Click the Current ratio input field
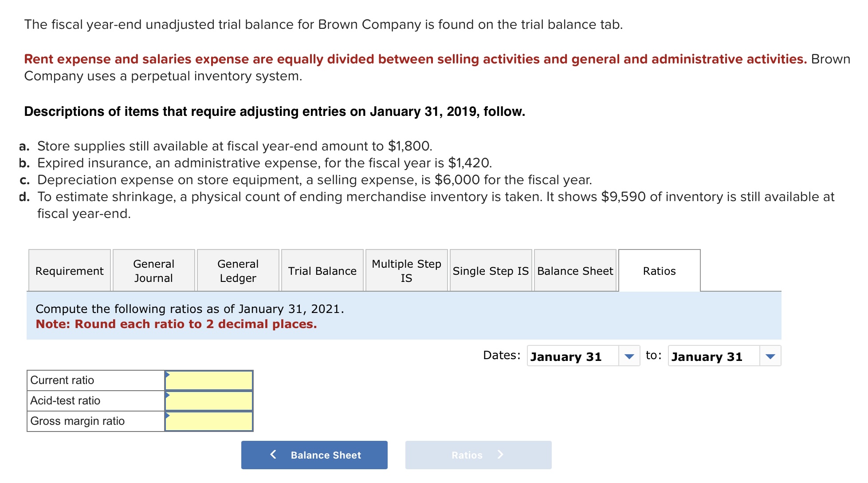 [x=208, y=380]
